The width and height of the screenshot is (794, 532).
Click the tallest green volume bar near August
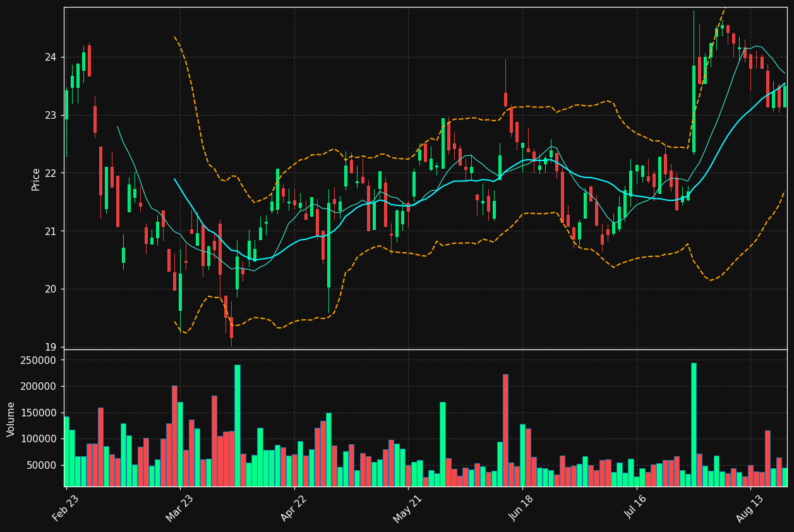[x=694, y=425]
